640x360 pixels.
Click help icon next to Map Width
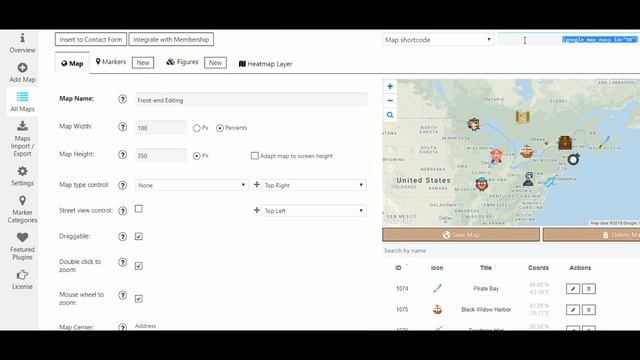pyautogui.click(x=122, y=127)
